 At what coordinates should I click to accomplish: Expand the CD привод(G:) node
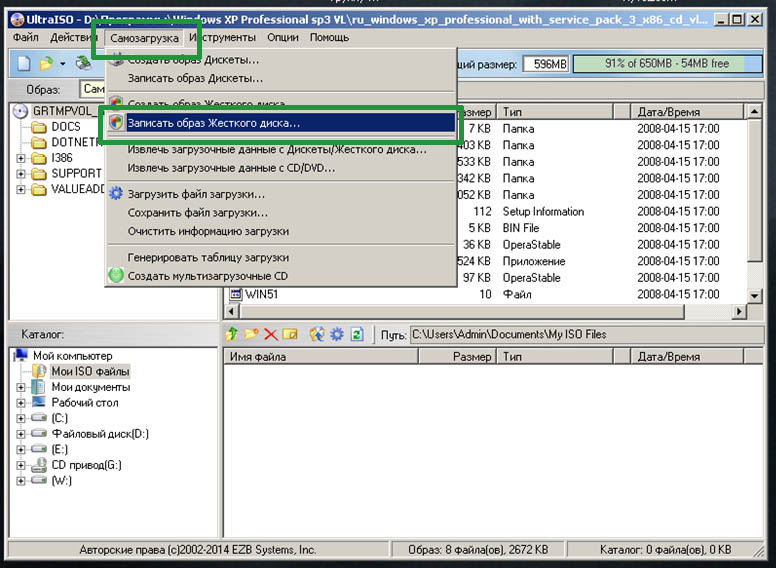(x=21, y=465)
